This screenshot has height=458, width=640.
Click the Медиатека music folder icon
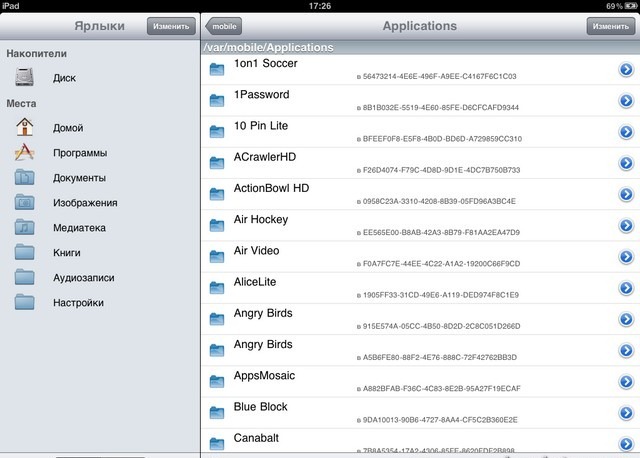24,227
